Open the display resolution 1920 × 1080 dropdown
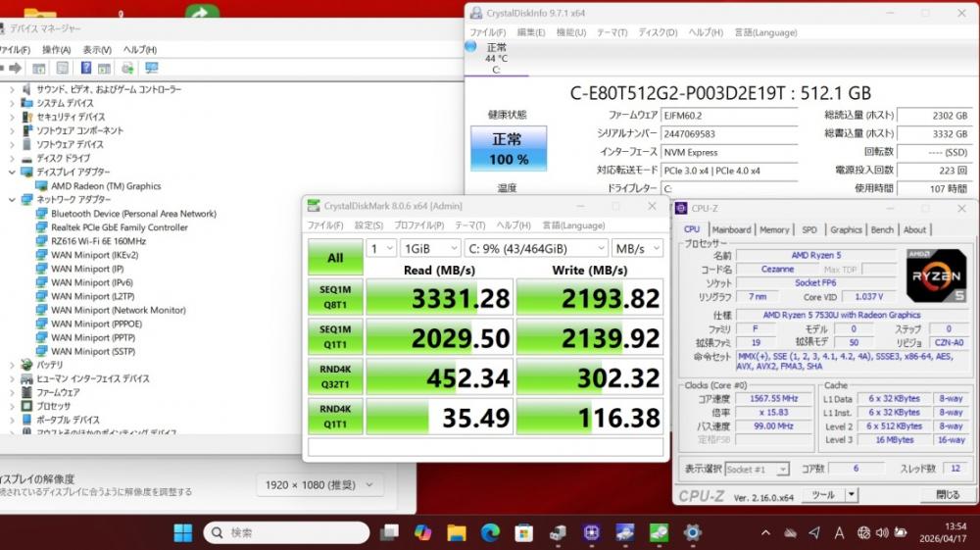980x550 pixels. pos(320,484)
